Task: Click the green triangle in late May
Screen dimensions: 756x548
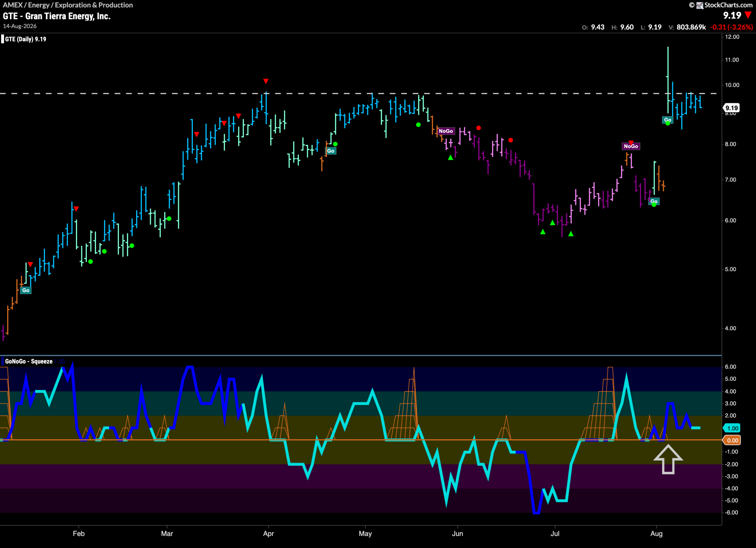Action: (x=450, y=158)
